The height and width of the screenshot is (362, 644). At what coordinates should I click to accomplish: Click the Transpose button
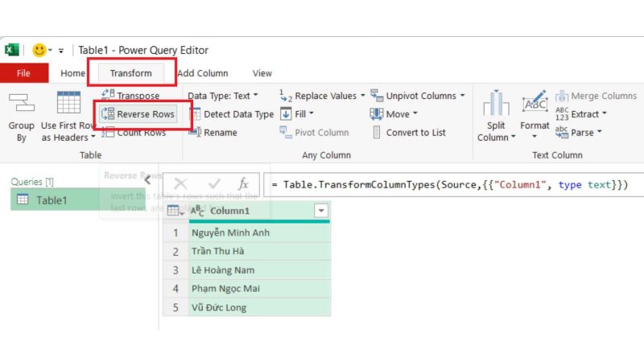[x=130, y=95]
